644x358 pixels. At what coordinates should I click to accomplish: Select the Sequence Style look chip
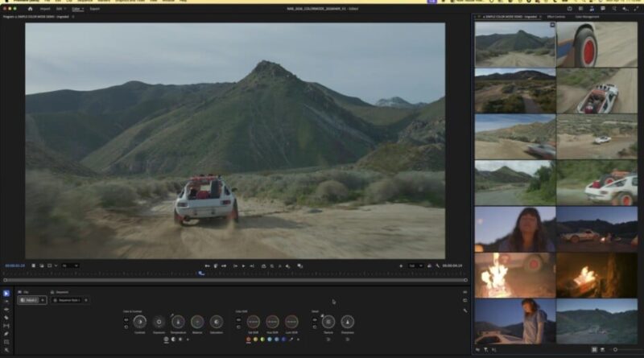(67, 300)
